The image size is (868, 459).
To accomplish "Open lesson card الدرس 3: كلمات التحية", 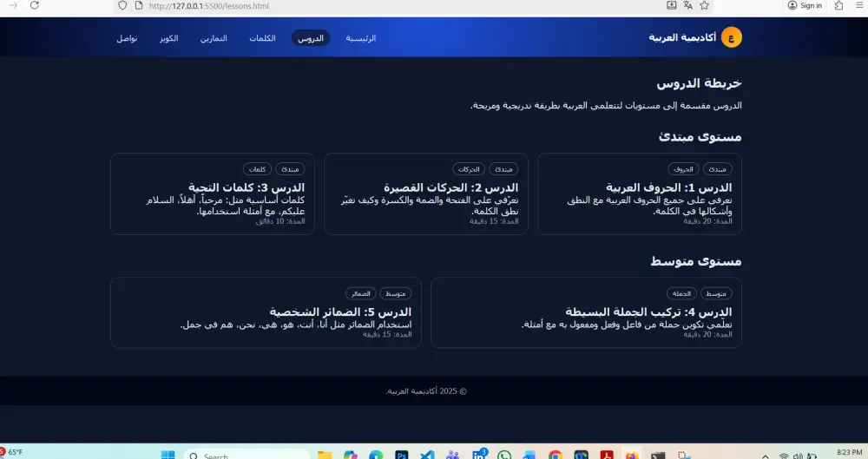I will (213, 193).
